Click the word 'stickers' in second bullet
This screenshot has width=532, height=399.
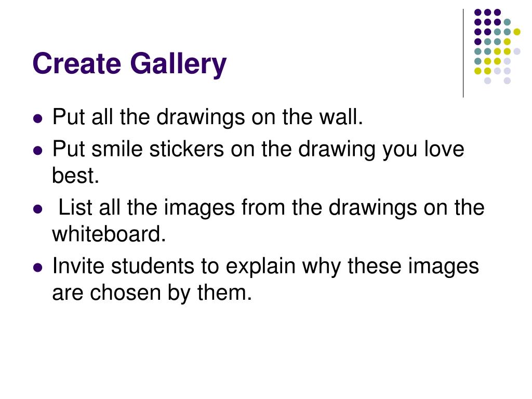pos(187,149)
